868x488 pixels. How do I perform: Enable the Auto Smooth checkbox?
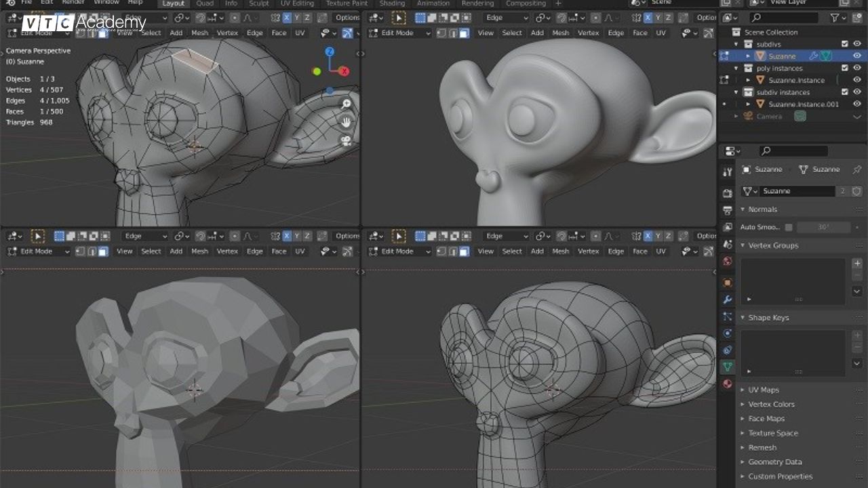(789, 227)
